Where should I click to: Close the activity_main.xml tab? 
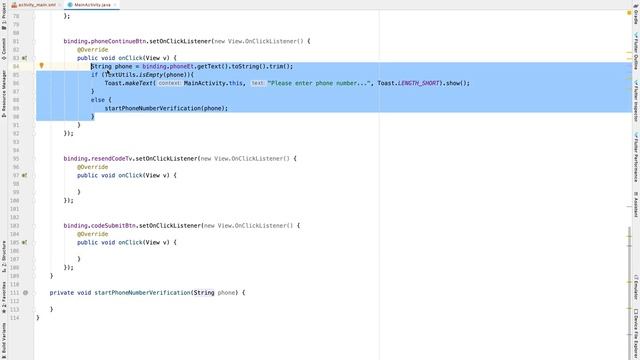[x=60, y=5]
